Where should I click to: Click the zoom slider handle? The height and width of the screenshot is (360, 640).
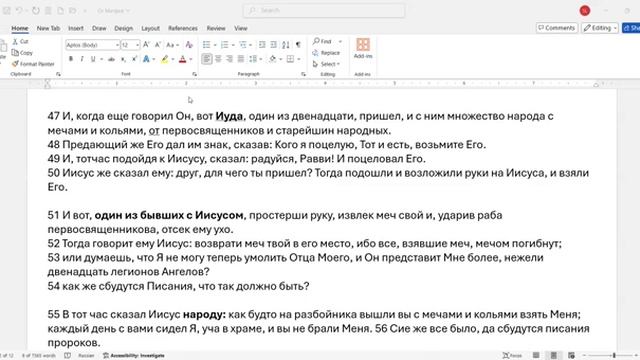point(614,356)
